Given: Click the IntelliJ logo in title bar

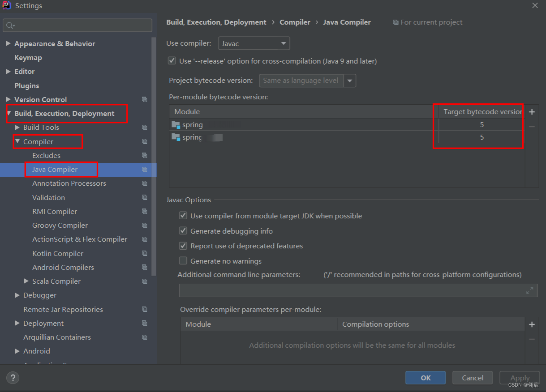Looking at the screenshot, I should (x=6, y=5).
